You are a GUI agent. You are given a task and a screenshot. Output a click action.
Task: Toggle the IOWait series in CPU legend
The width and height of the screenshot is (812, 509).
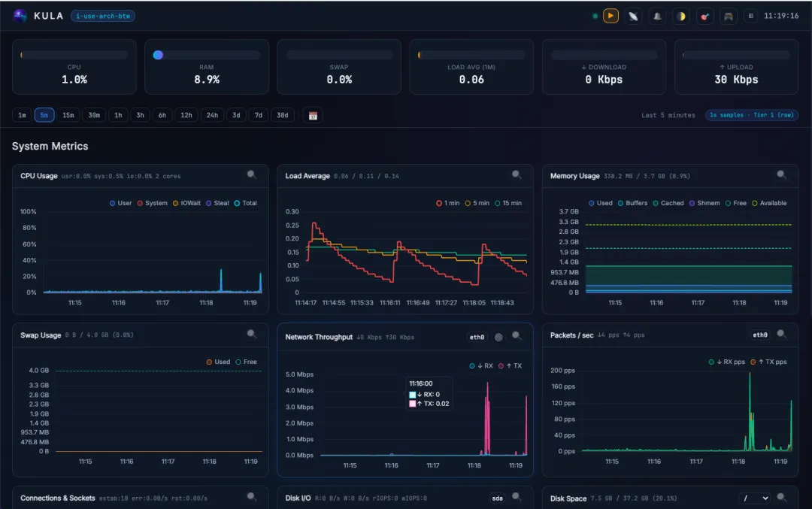point(186,203)
